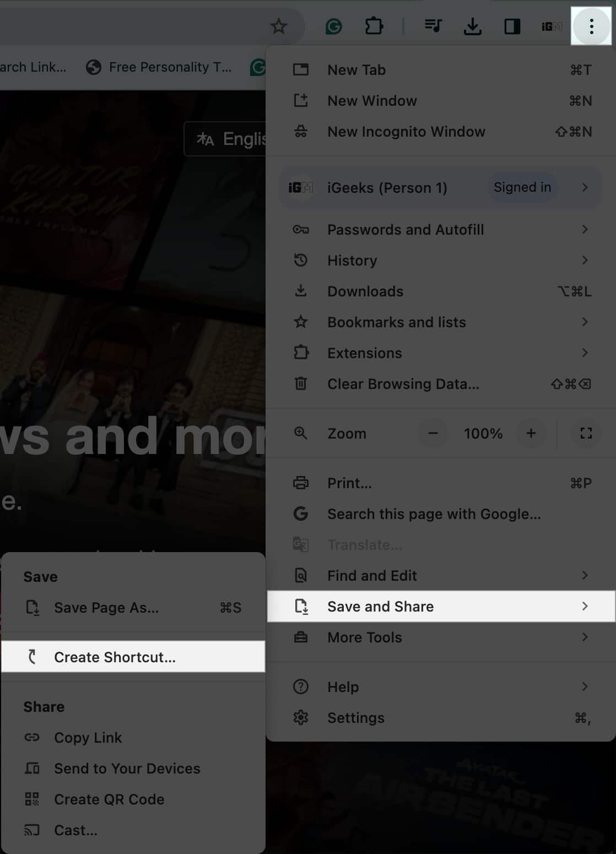Expand the Help submenu

coord(441,687)
